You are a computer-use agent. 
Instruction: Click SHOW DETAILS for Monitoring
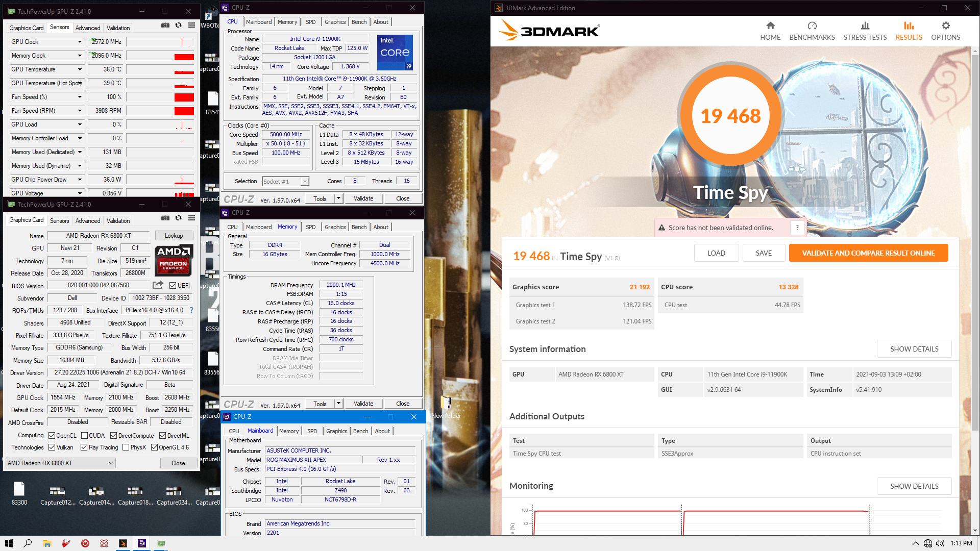pyautogui.click(x=914, y=486)
